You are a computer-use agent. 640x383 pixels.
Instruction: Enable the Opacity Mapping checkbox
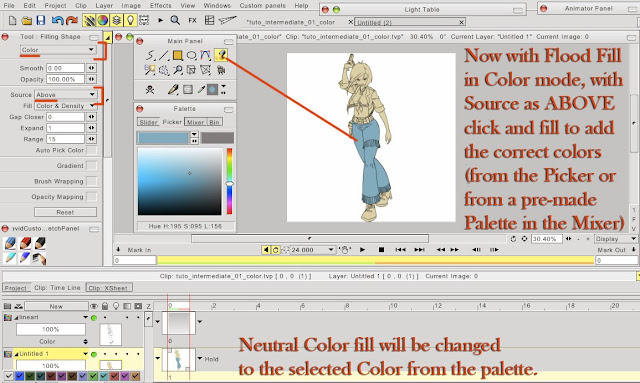[92, 197]
